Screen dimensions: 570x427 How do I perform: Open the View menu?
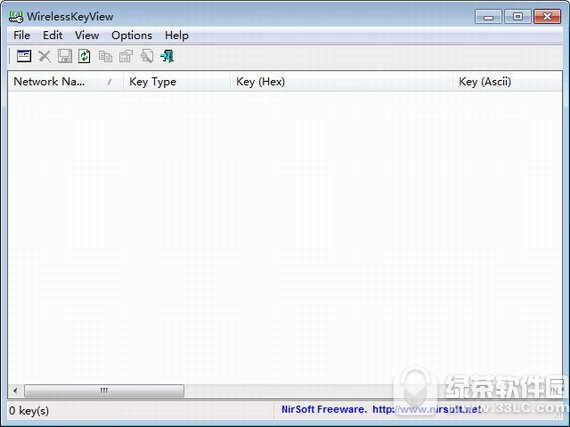point(87,35)
